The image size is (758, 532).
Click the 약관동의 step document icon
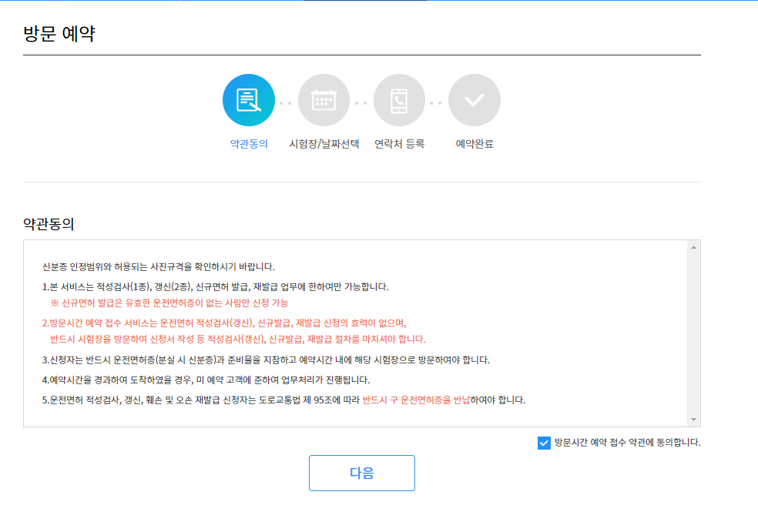(249, 100)
